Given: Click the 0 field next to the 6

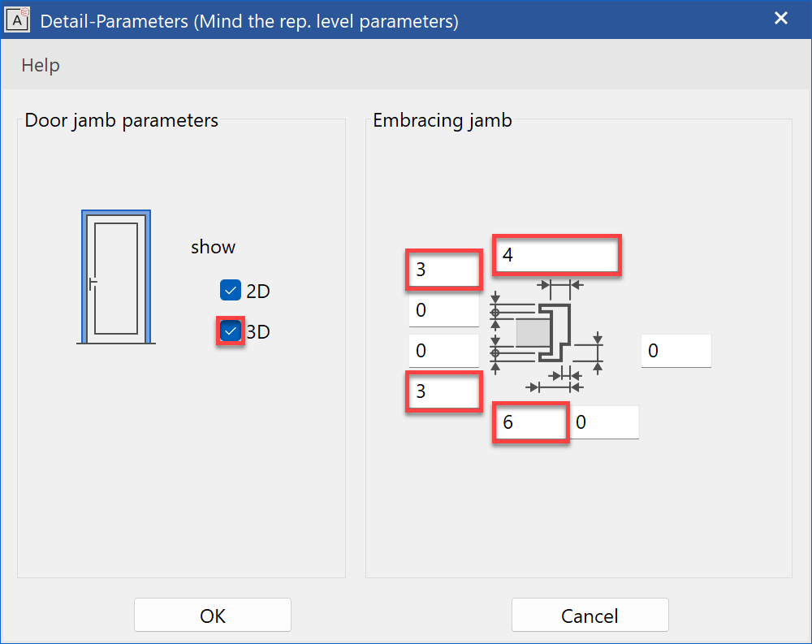Looking at the screenshot, I should tap(604, 421).
